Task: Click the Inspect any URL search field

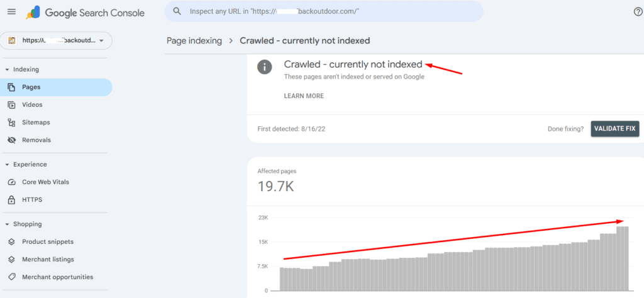Action: click(x=327, y=11)
